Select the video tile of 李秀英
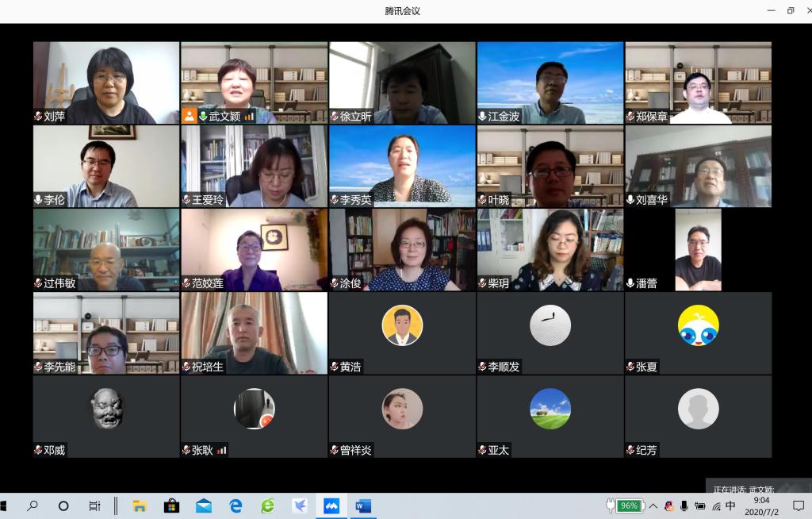This screenshot has width=812, height=519. coord(402,165)
